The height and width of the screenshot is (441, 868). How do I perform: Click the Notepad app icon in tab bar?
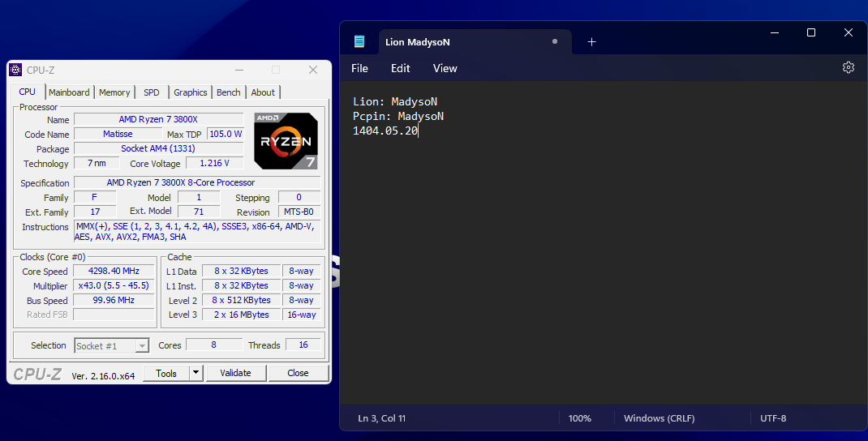click(359, 41)
